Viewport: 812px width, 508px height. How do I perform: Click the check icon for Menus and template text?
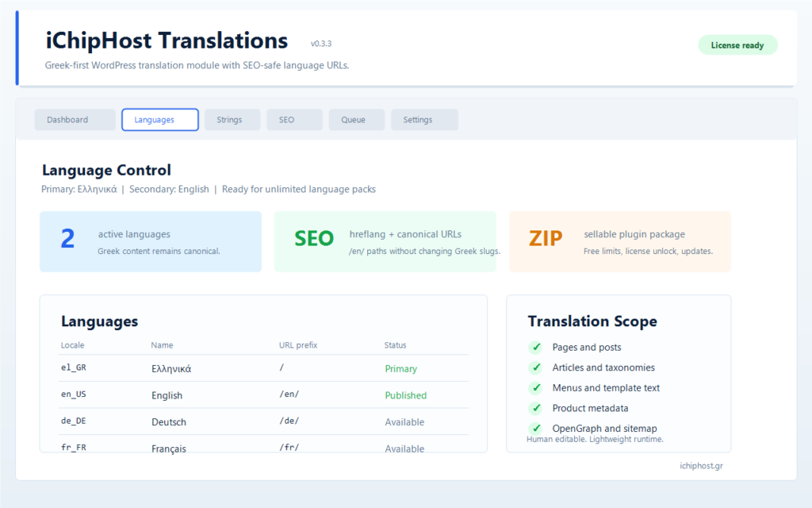[535, 387]
